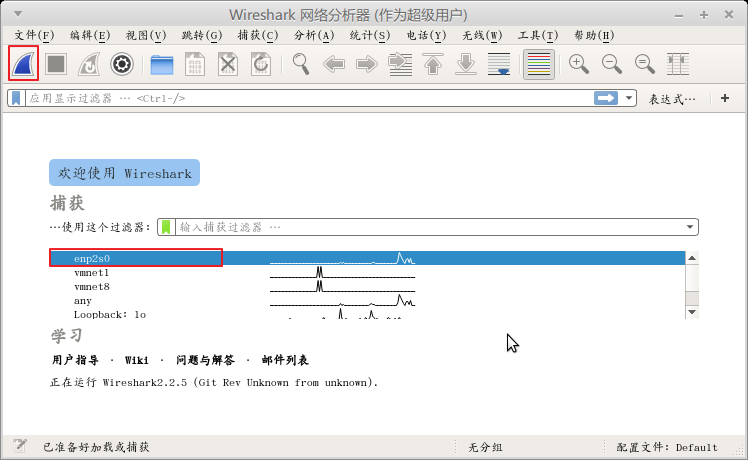Open the 统计(S) menu

(370, 35)
